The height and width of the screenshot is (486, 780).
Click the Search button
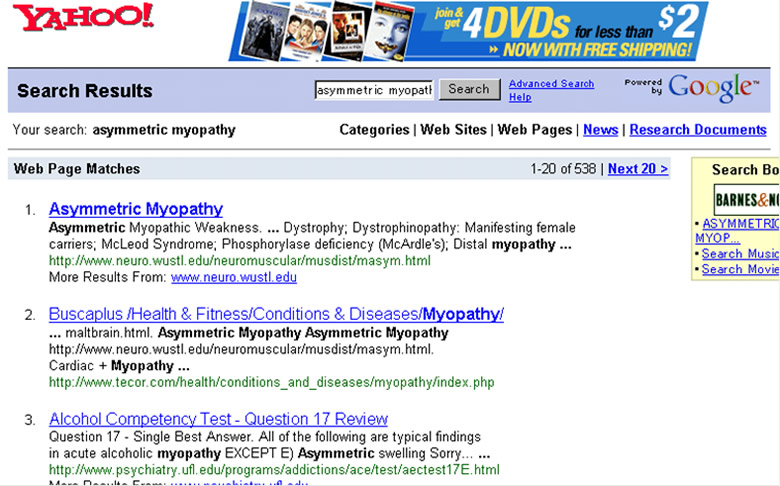[x=469, y=90]
